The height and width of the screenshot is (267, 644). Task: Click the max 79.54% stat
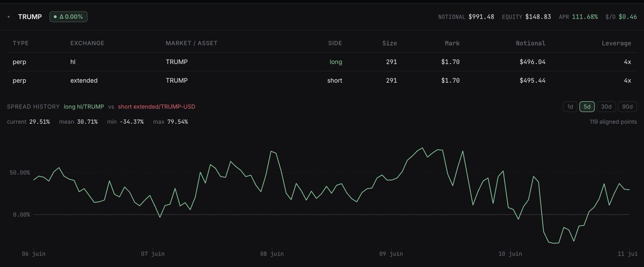click(170, 122)
